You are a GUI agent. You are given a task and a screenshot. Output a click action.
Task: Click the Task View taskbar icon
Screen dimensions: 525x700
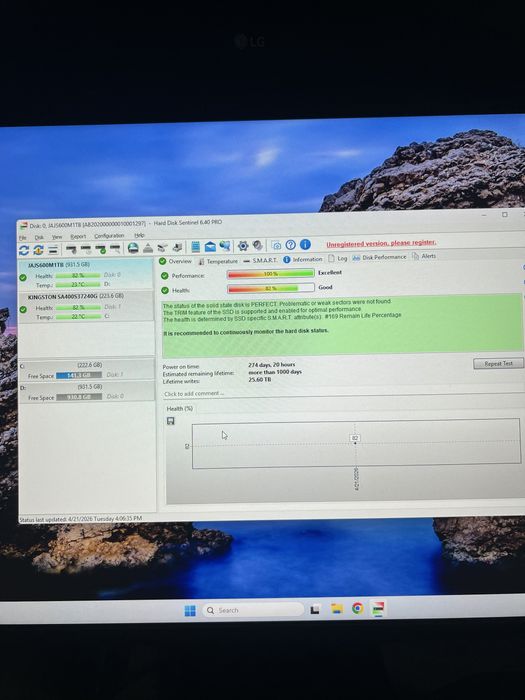click(315, 609)
